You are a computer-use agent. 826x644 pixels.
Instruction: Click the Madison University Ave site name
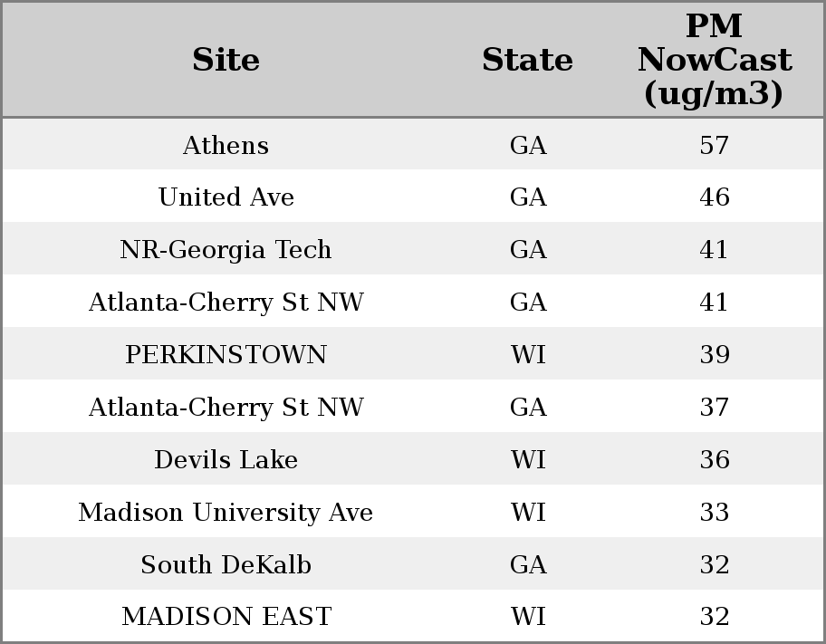point(226,513)
